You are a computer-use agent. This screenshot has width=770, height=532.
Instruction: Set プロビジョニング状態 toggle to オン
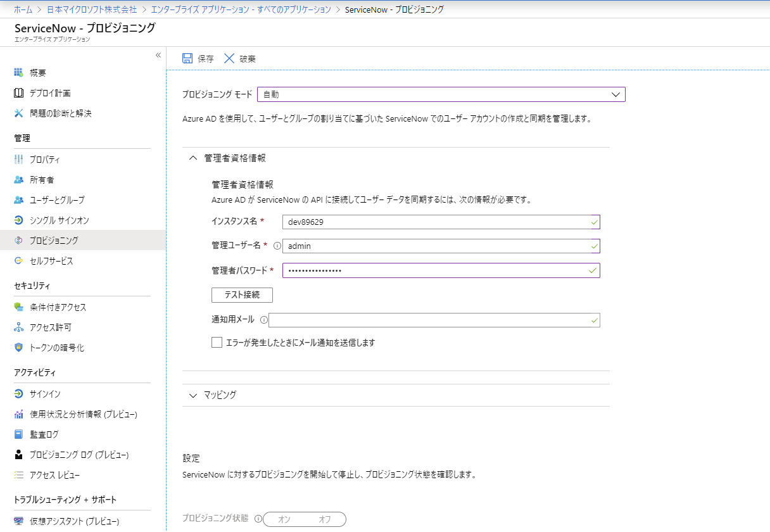[x=284, y=519]
